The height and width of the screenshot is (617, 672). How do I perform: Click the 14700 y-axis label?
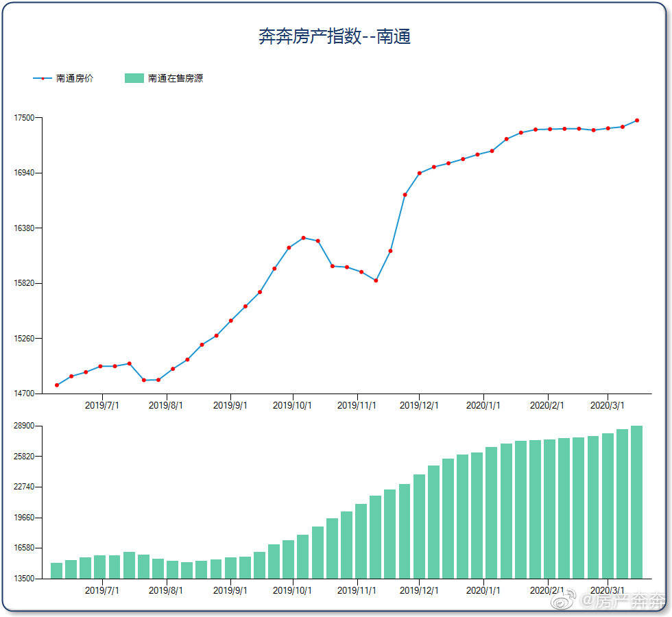point(24,394)
